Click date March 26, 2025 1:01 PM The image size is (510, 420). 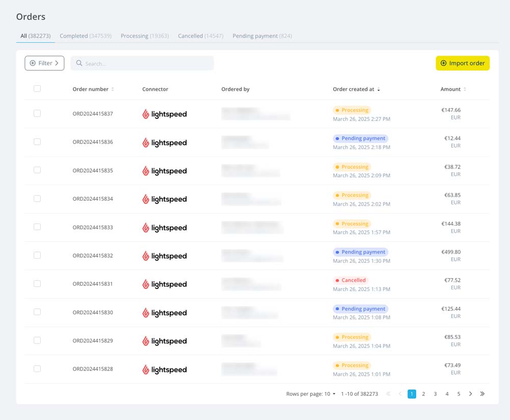362,375
